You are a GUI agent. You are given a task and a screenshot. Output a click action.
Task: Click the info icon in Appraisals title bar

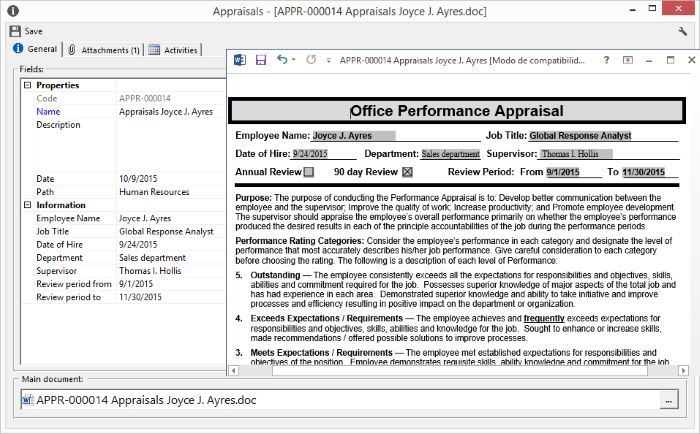pos(13,11)
